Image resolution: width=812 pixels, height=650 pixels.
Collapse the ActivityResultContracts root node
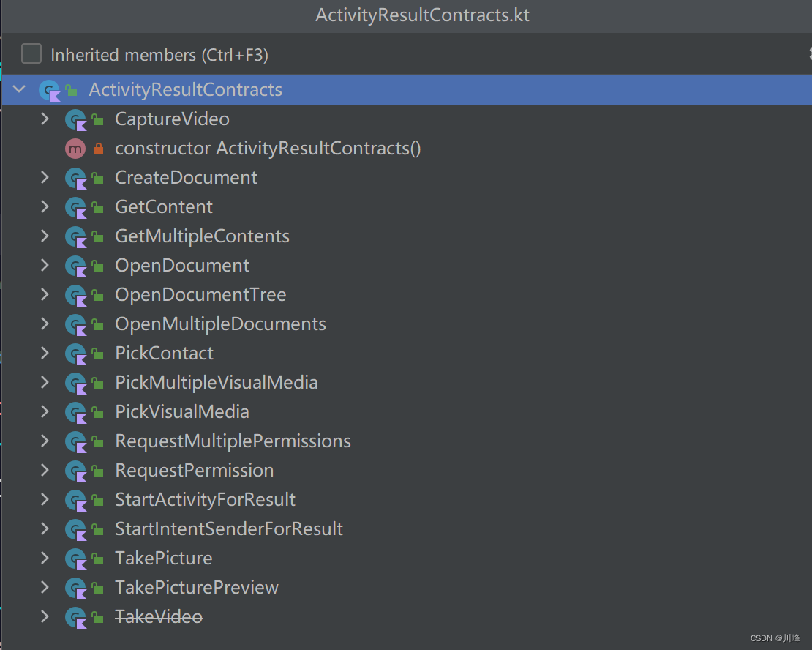click(x=18, y=89)
